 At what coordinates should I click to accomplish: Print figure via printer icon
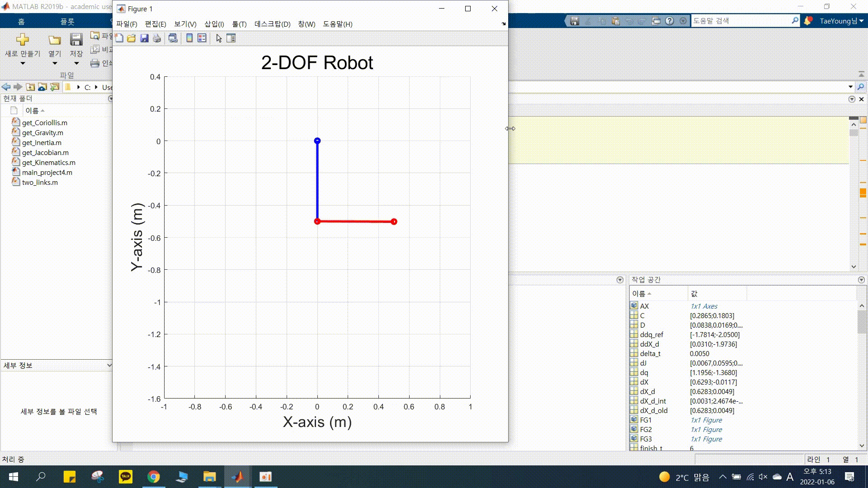[x=157, y=38]
